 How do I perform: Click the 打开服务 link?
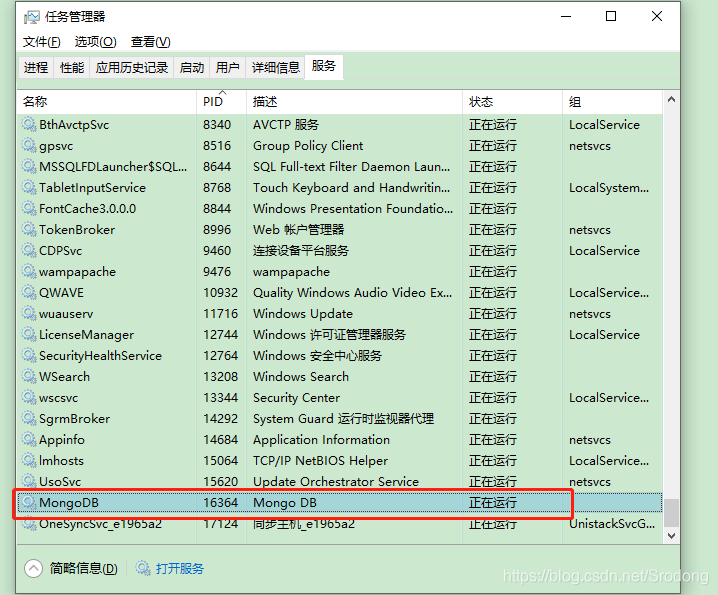click(180, 568)
